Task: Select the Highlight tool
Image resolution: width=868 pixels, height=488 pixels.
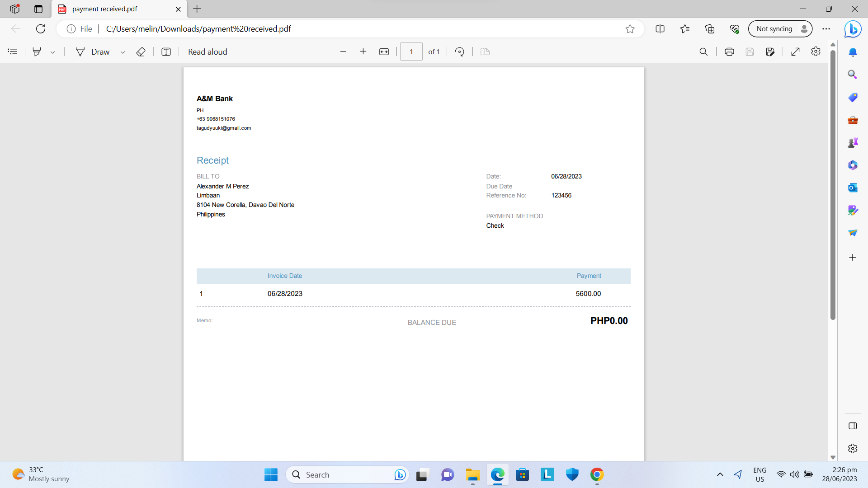Action: click(x=37, y=52)
